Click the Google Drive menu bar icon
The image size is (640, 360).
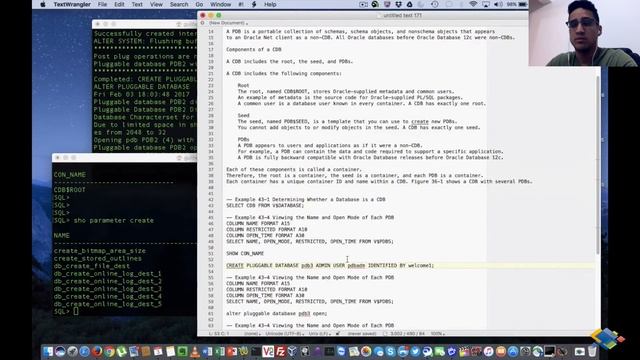(409, 4)
